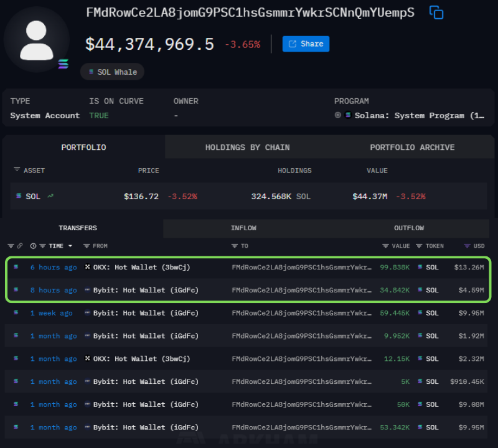This screenshot has height=448, width=498.
Task: Copy the wallet address with the copy icon
Action: 436,12
